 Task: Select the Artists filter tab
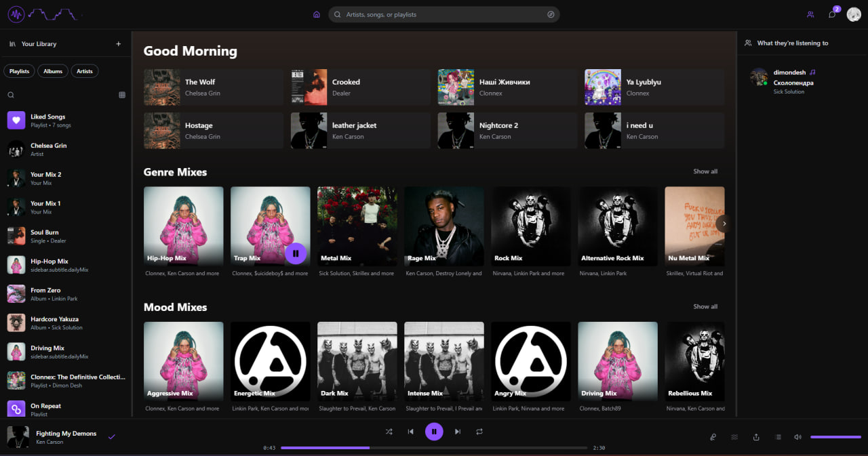tap(85, 71)
